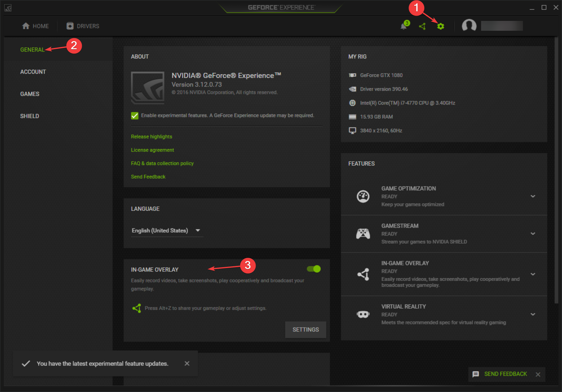The image size is (562, 392).
Task: Expand the Virtual Reality feature row
Action: [533, 314]
